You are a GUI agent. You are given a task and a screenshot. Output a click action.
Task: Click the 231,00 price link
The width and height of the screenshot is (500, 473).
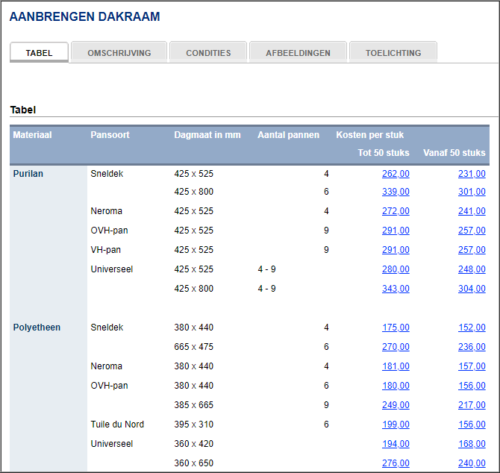472,174
